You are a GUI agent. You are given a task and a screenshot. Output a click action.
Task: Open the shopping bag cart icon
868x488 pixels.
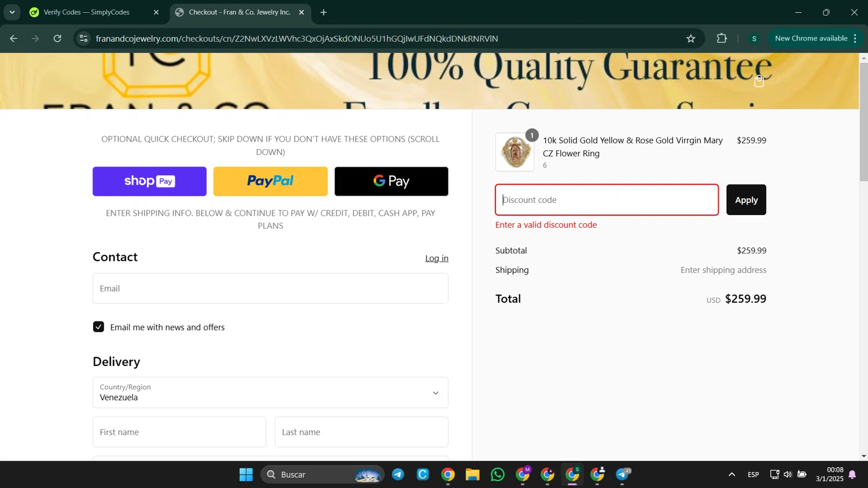pos(759,81)
